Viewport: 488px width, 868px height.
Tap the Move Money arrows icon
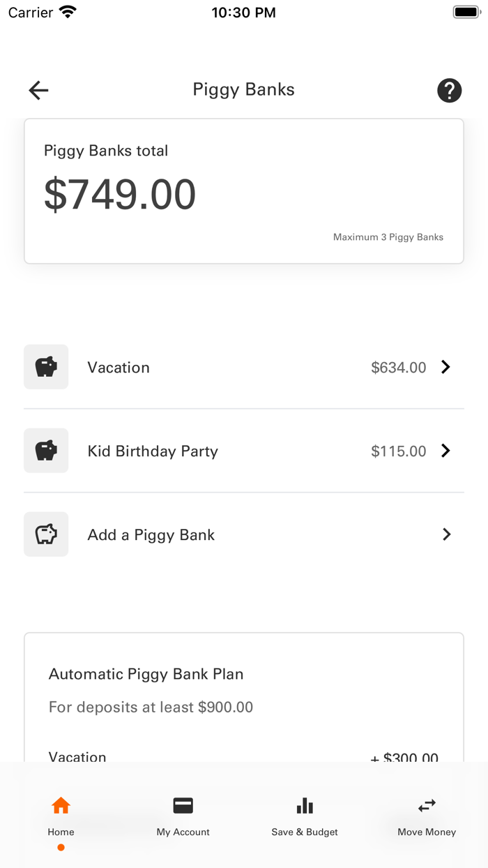click(426, 805)
